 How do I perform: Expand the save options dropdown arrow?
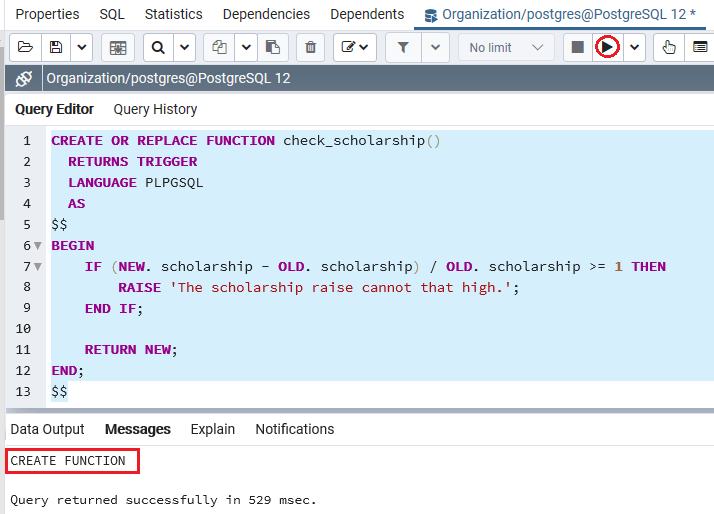[x=82, y=47]
